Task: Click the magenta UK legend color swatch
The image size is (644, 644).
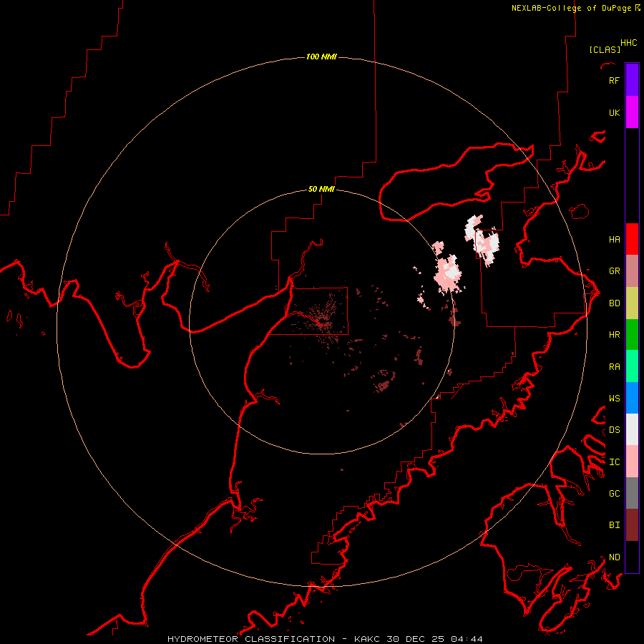Action: pyautogui.click(x=632, y=112)
